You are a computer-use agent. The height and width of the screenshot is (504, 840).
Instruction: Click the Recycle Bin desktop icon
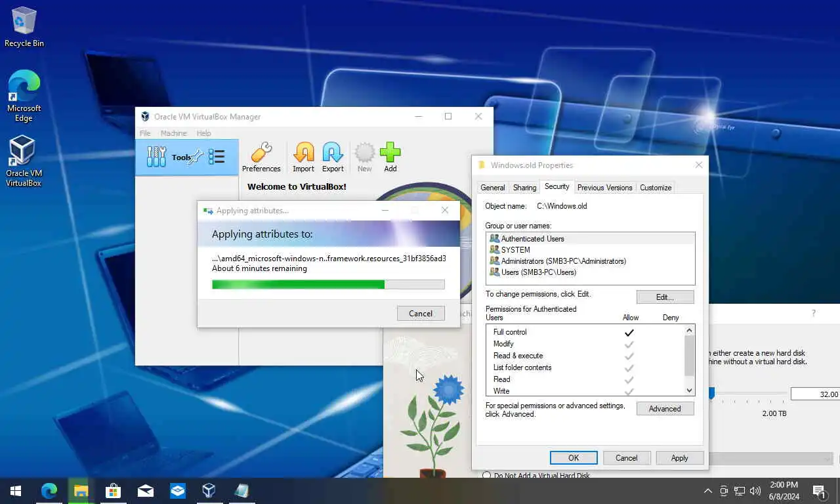(x=24, y=28)
